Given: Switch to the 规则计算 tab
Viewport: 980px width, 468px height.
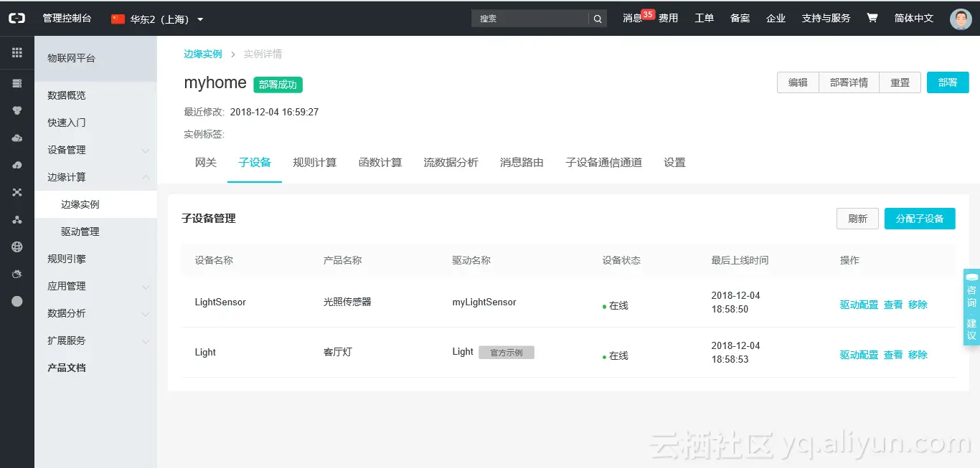Looking at the screenshot, I should coord(314,163).
